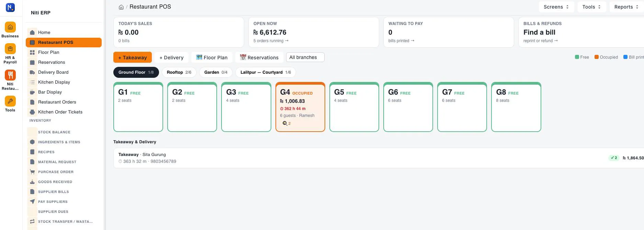Follow the 'bills printed' link

point(401,41)
